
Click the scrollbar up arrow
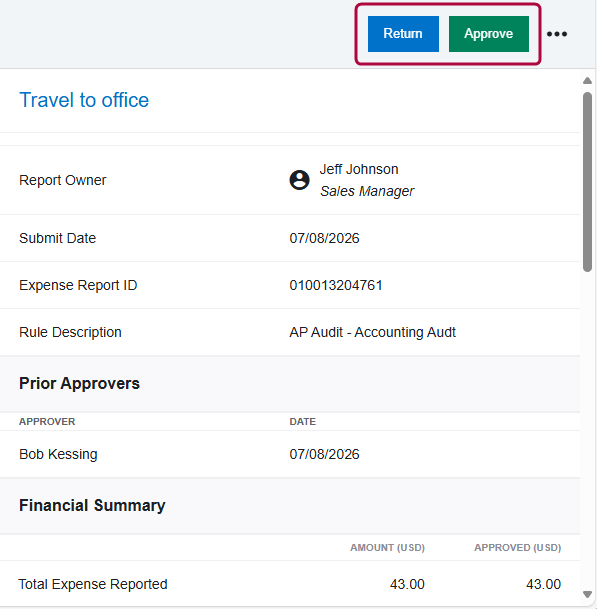pyautogui.click(x=587, y=81)
